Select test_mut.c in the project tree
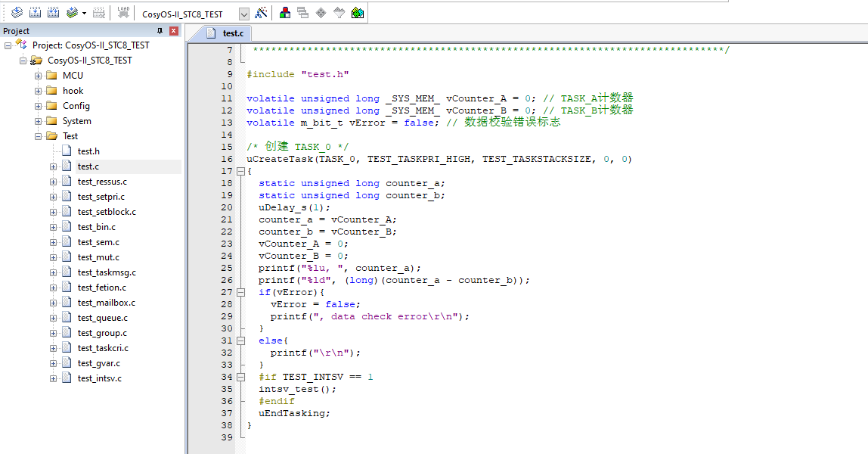This screenshot has height=454, width=868. [x=98, y=257]
